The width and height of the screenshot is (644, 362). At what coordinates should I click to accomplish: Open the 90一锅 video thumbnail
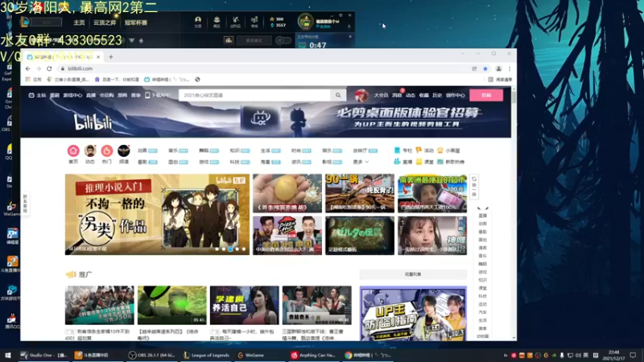point(360,193)
